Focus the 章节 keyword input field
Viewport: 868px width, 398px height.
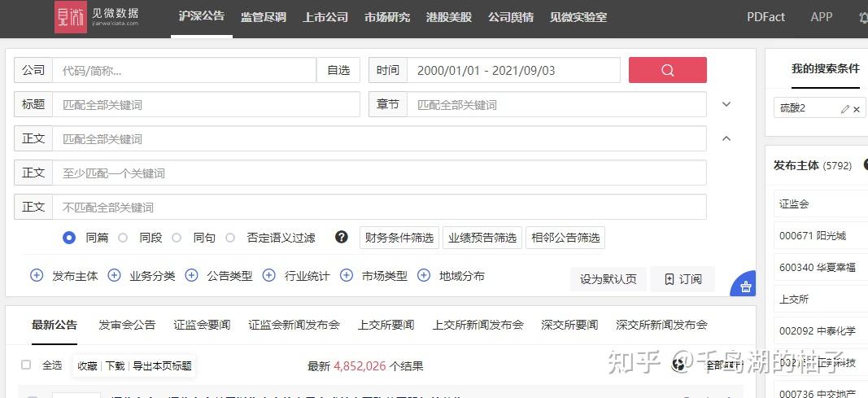[x=556, y=104]
